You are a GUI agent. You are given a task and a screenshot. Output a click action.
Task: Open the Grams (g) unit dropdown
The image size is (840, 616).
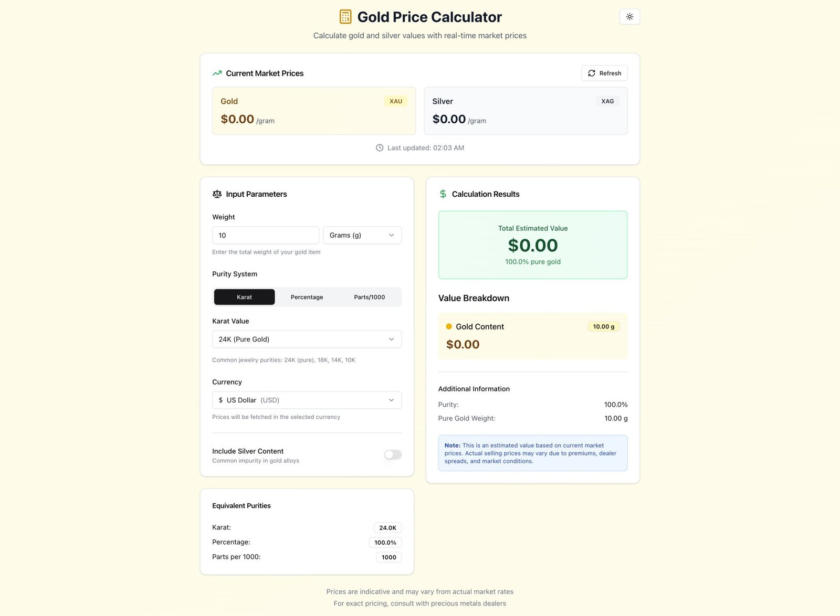362,235
